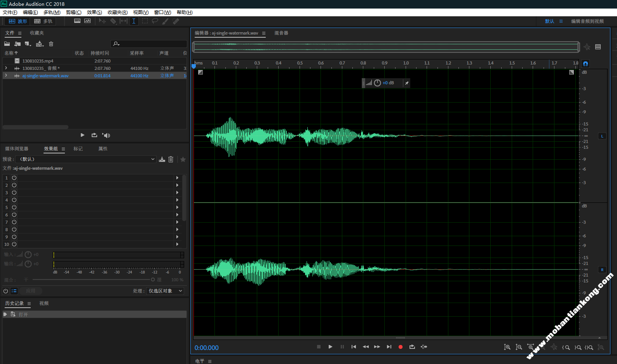
Task: Toggle the headphone snapping icon by timeline
Action: coord(586,64)
